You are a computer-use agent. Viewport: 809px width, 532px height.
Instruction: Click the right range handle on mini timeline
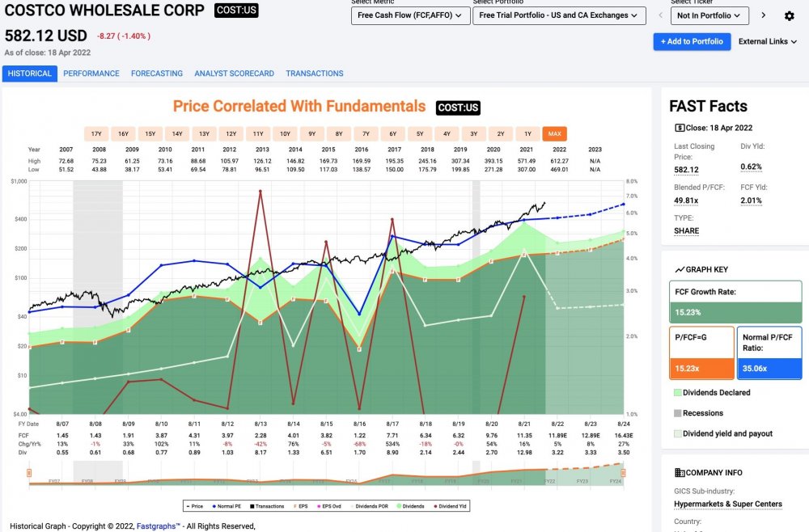(x=624, y=470)
